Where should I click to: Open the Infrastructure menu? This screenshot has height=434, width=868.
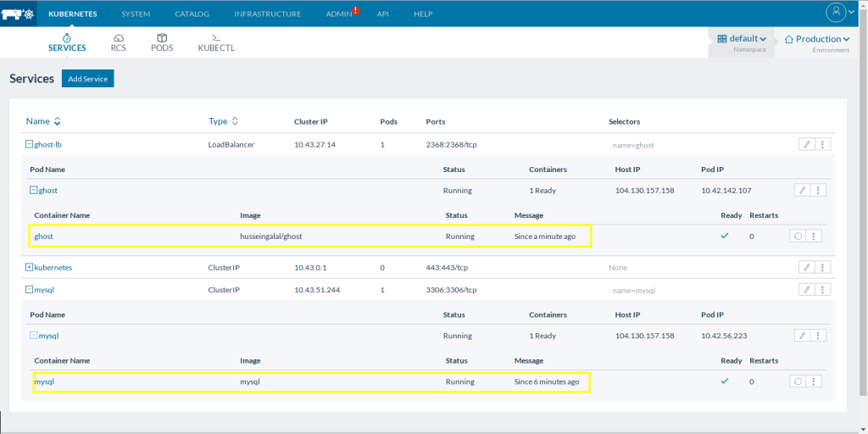tap(267, 14)
